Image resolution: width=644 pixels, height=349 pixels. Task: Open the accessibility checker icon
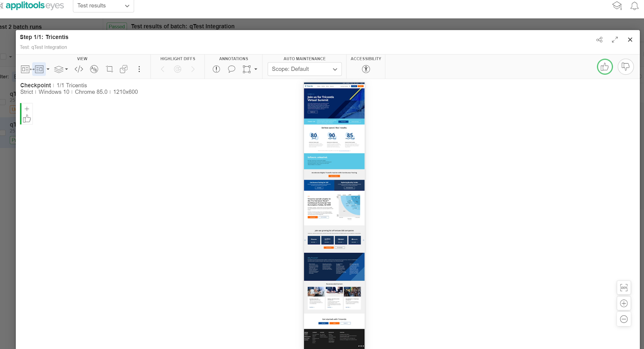point(366,69)
